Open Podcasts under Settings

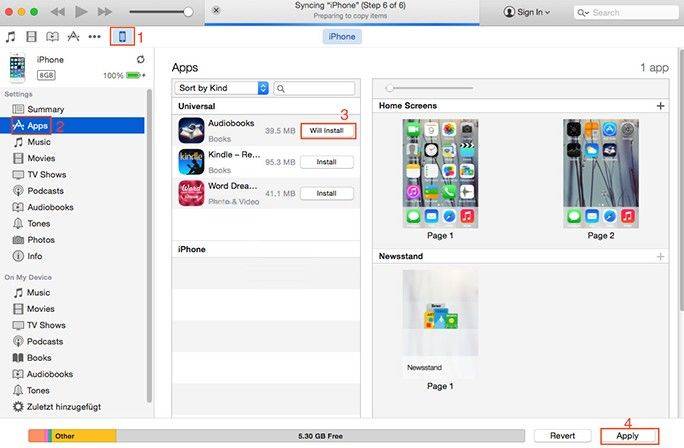[x=72, y=191]
